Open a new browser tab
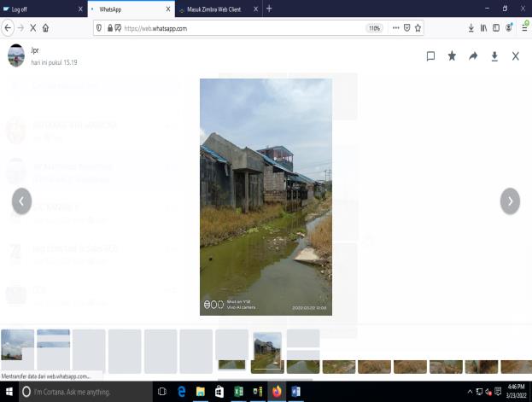The image size is (532, 402). [x=269, y=9]
